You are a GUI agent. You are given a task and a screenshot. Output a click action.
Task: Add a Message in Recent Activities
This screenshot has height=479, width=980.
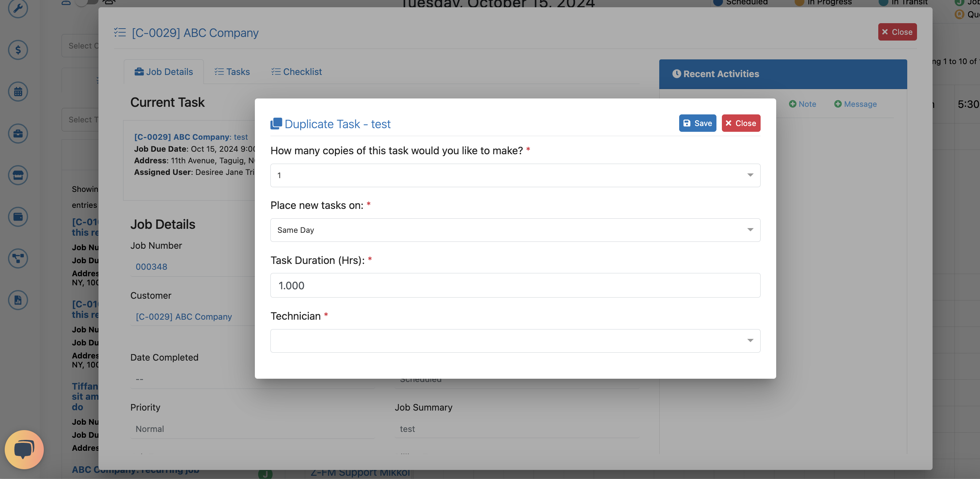pyautogui.click(x=855, y=104)
